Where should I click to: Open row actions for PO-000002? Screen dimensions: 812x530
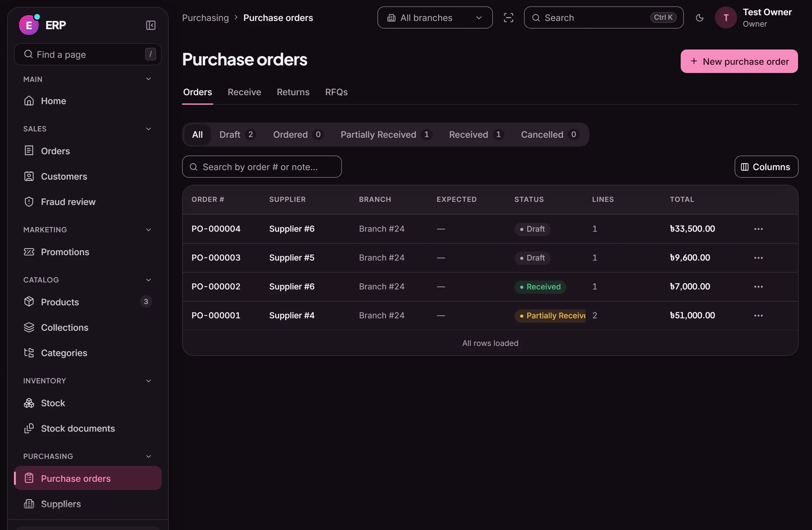758,287
